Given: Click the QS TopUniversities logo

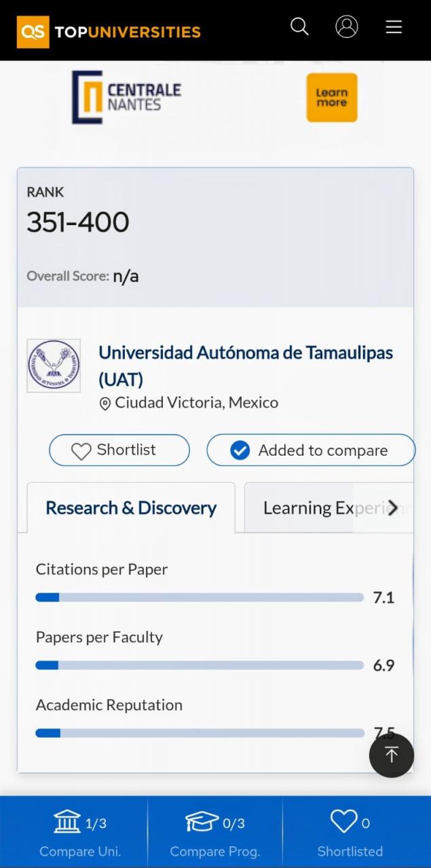Looking at the screenshot, I should click(109, 31).
